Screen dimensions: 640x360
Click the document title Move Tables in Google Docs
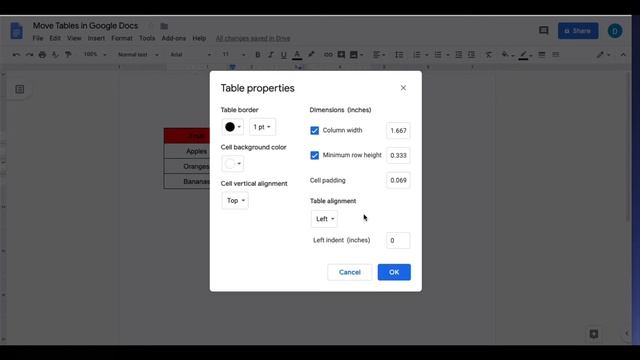85,26
